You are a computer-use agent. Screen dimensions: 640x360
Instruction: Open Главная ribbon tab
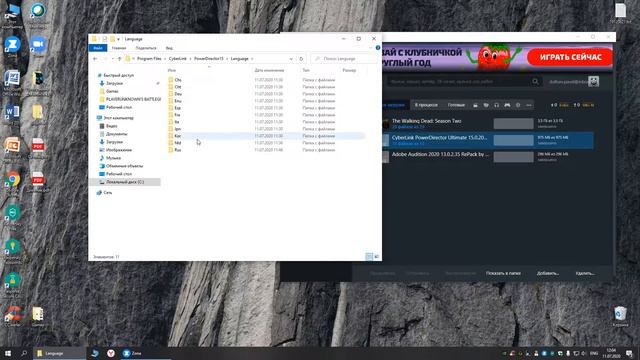click(119, 48)
